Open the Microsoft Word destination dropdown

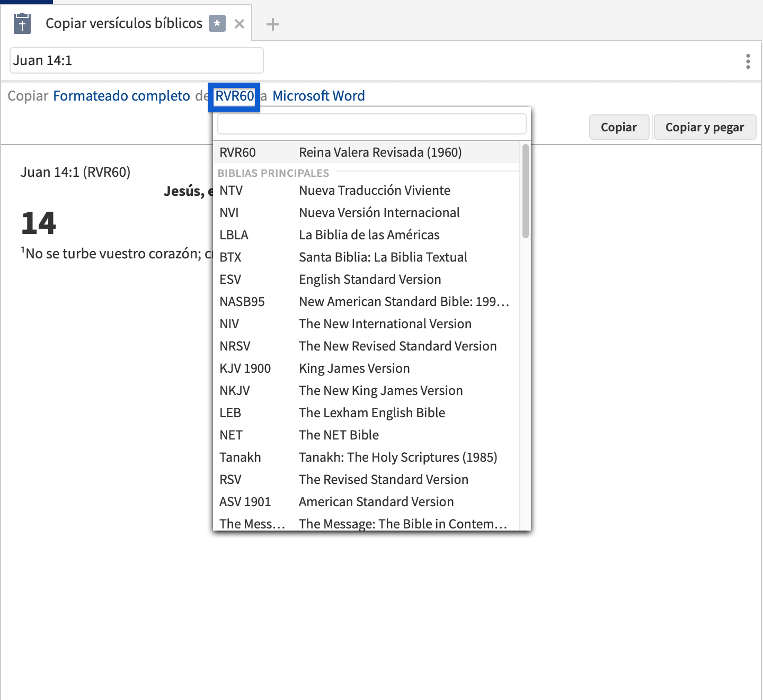coord(318,96)
